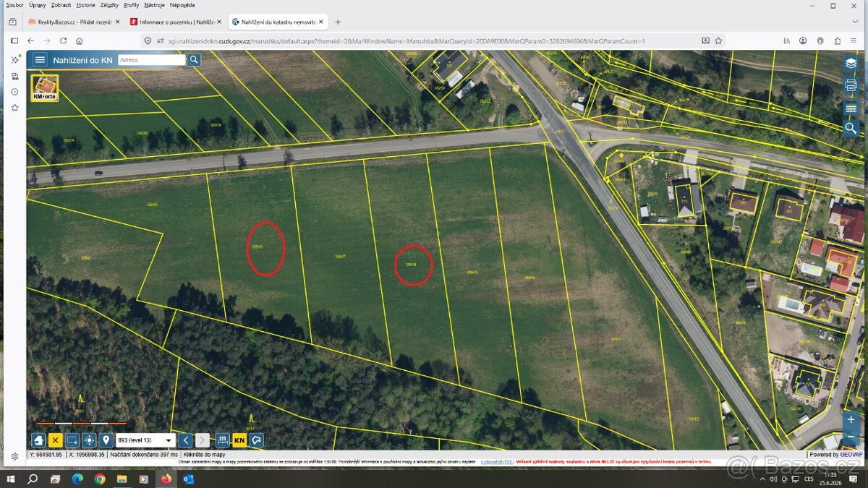
Task: Click parcel label 386/48 on map
Action: point(411,264)
